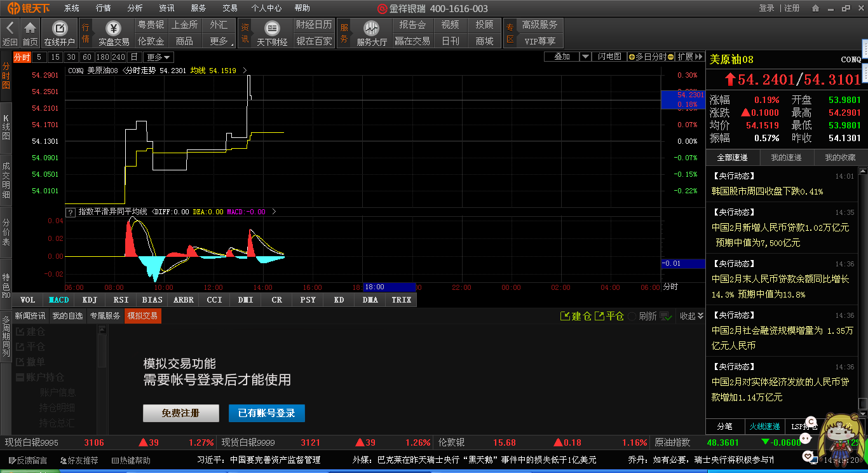The width and height of the screenshot is (868, 473).
Task: Click the 建仓 item in the left trade tree
Action: point(30,332)
